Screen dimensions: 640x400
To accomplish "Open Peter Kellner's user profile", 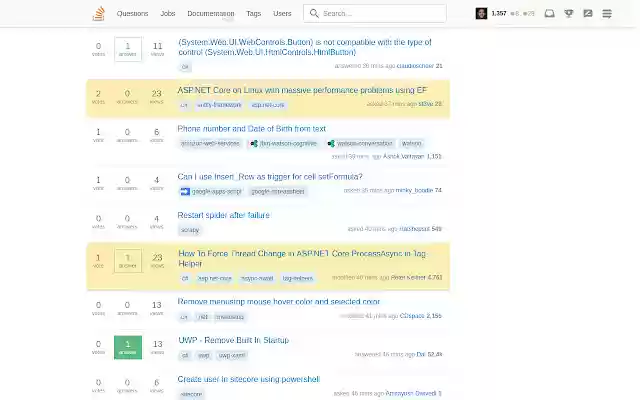I will click(408, 278).
